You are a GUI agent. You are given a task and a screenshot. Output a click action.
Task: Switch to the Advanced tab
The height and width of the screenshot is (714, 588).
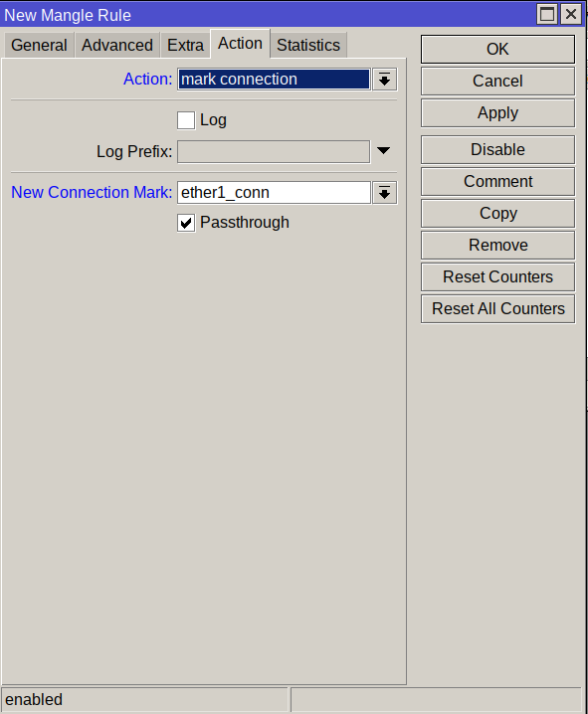pyautogui.click(x=117, y=45)
